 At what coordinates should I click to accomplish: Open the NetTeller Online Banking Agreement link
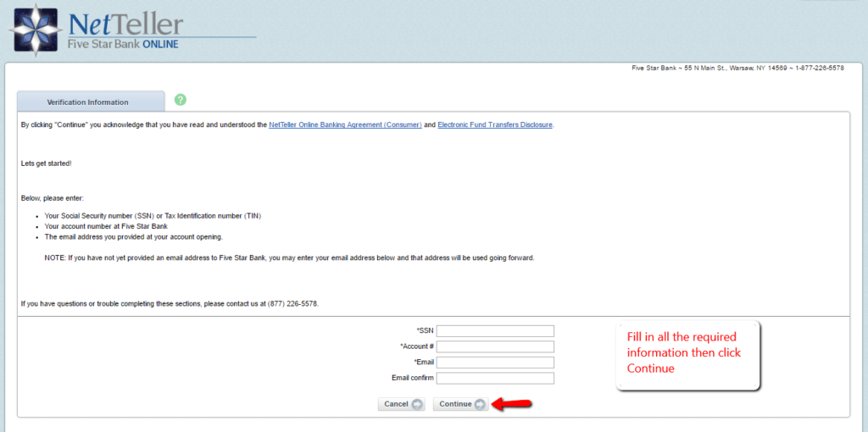(x=346, y=125)
